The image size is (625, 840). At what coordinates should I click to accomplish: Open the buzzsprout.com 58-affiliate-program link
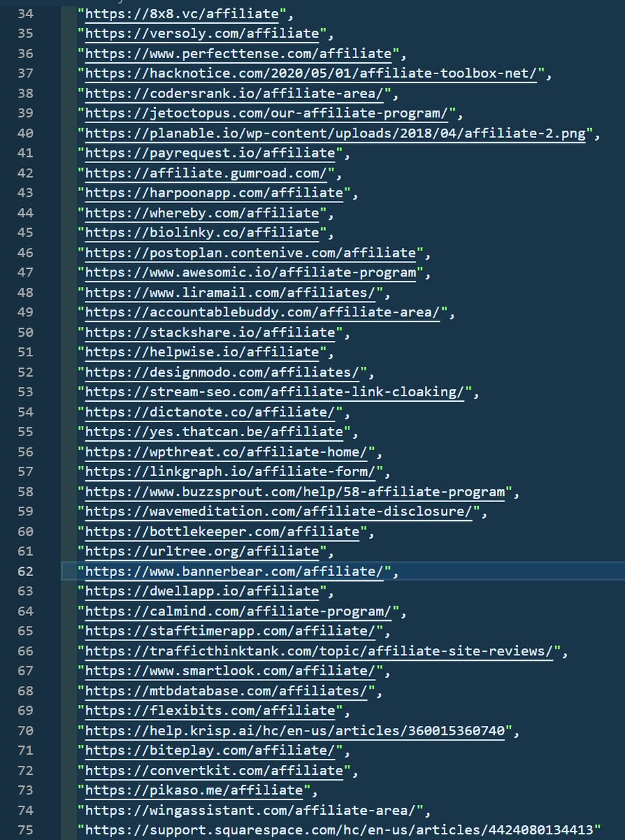coord(295,492)
